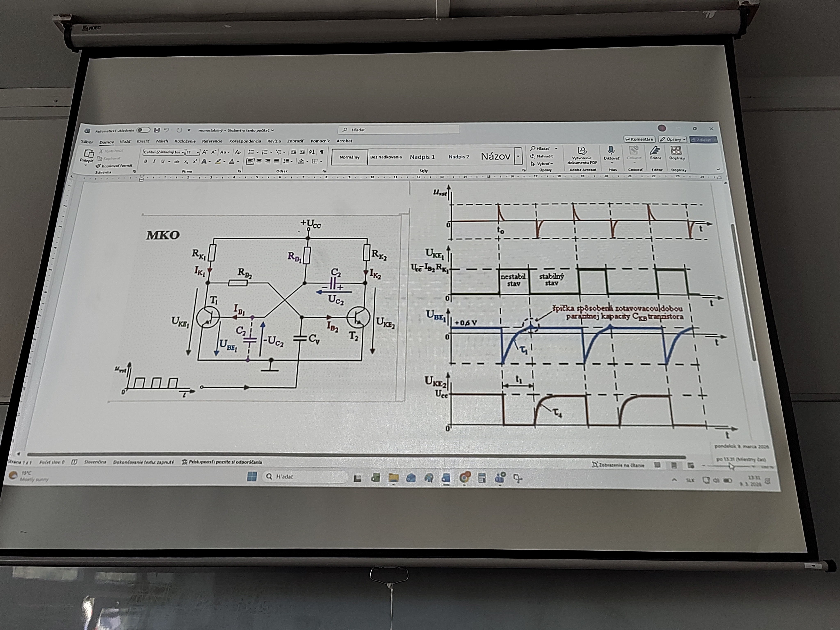Viewport: 840px width, 630px height.
Task: Click the Italic formatting icon
Action: 154,161
